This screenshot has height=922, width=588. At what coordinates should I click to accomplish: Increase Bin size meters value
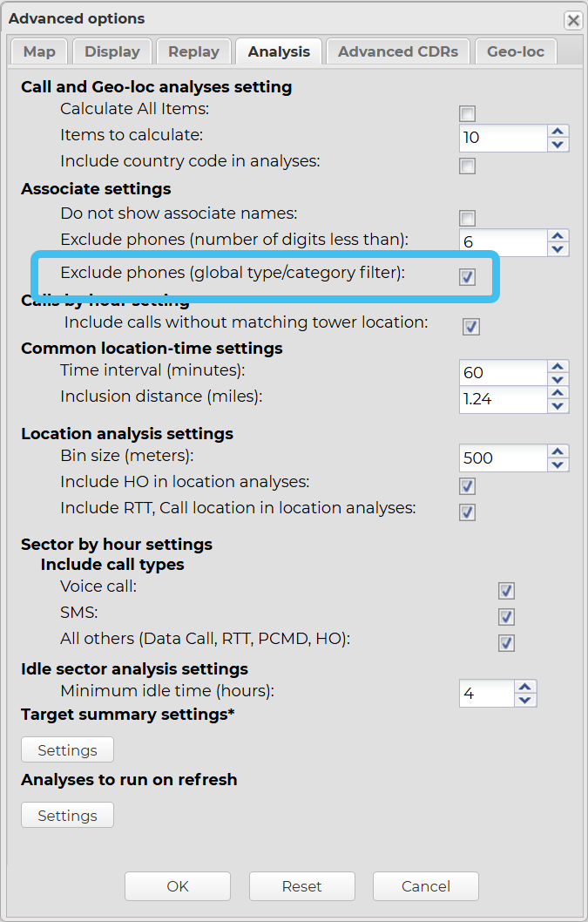pos(558,451)
